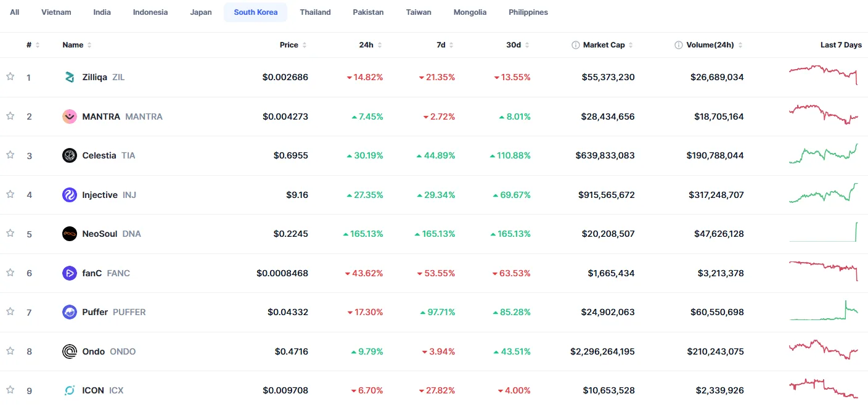Click the Market Cap info icon
This screenshot has height=407, width=868.
[576, 45]
